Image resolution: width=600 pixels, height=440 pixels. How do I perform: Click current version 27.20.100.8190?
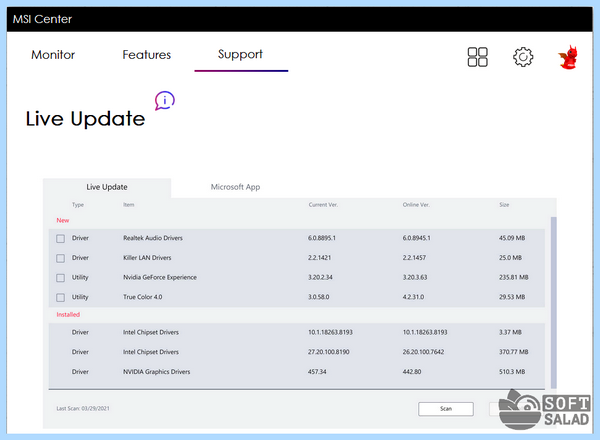click(x=329, y=352)
